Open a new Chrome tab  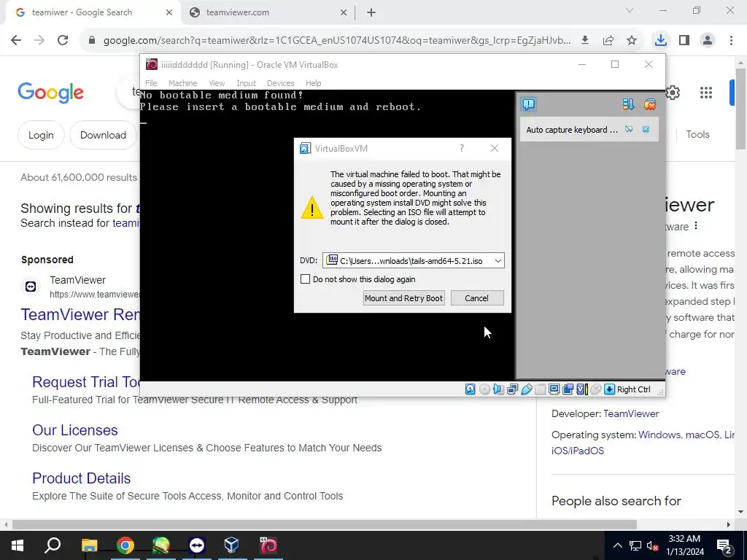pos(371,12)
